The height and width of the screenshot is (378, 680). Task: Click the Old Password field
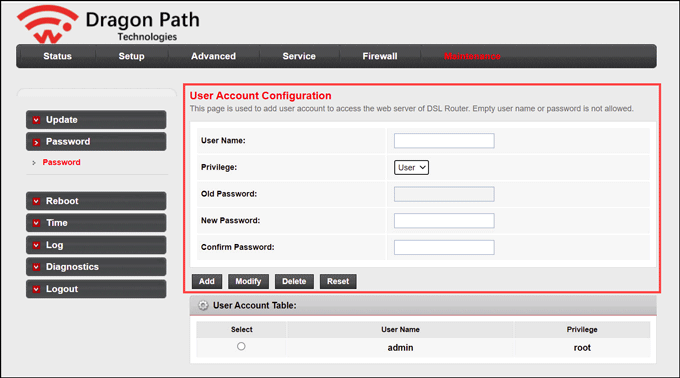point(444,194)
